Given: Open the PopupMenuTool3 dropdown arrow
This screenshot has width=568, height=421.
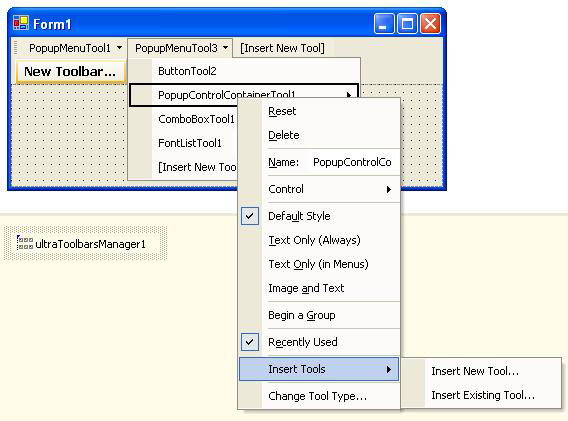Looking at the screenshot, I should [x=225, y=47].
